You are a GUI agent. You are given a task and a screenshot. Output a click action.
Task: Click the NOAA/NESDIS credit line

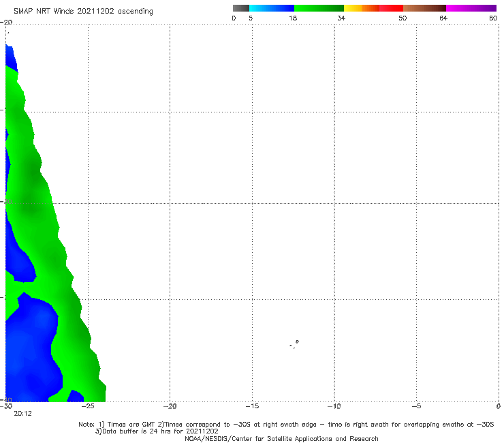(x=281, y=439)
